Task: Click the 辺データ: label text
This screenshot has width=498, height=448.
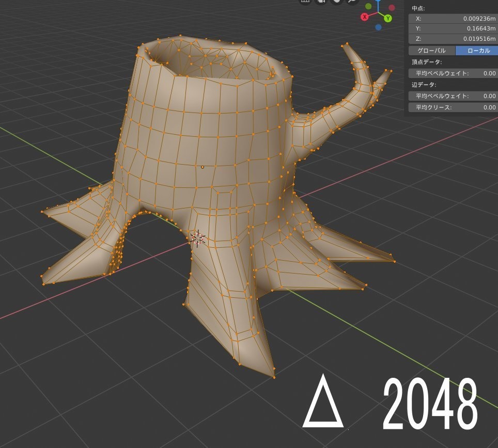Action: (x=424, y=85)
